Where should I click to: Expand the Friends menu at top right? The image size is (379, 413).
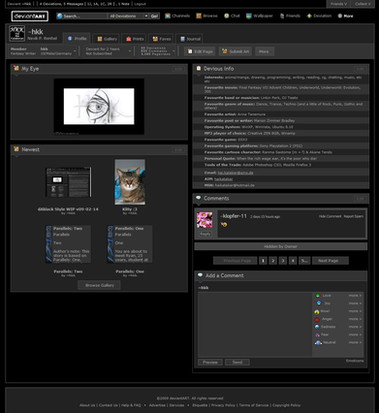pyautogui.click(x=339, y=4)
